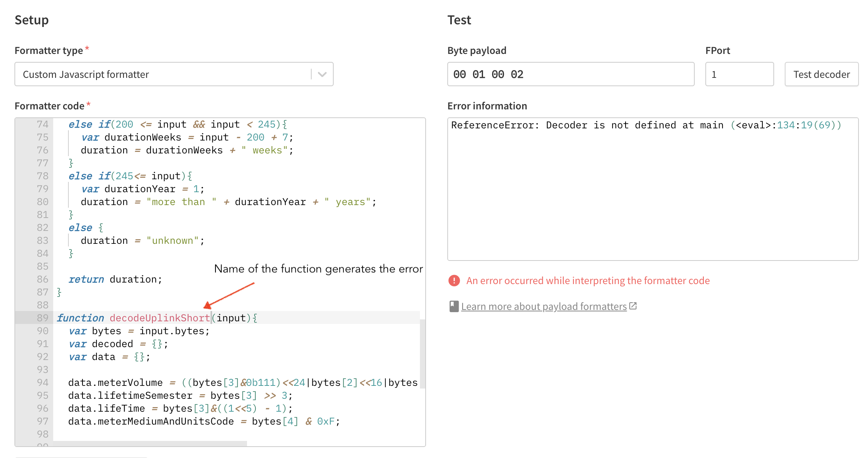Click line number 74 in the gutter

[x=43, y=125]
